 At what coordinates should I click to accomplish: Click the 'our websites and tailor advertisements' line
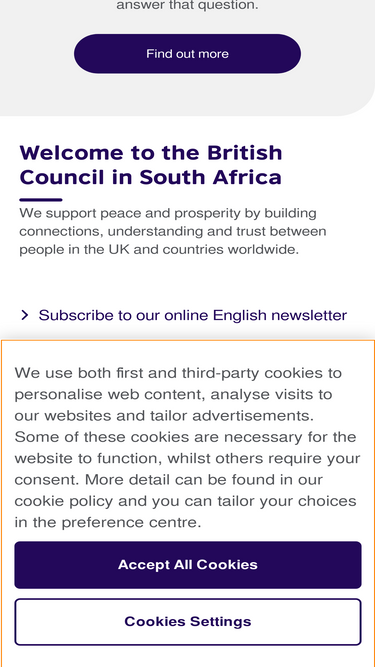(x=164, y=416)
